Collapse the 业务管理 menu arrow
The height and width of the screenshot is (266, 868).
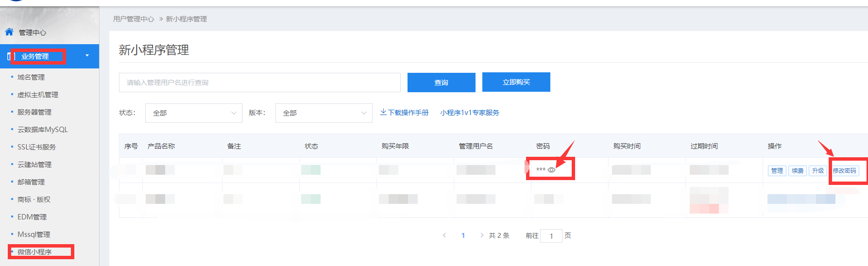coord(87,56)
